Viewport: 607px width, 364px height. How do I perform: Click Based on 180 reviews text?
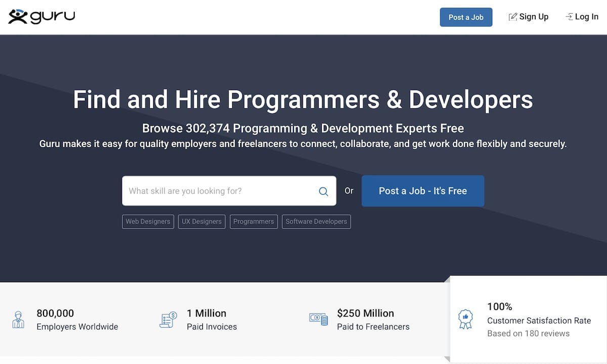point(528,334)
